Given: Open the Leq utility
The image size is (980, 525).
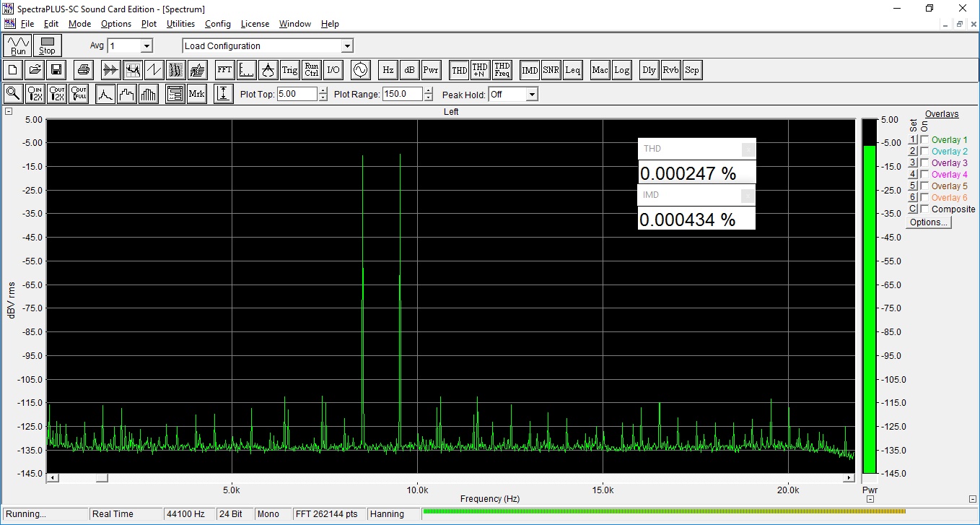Looking at the screenshot, I should point(573,70).
